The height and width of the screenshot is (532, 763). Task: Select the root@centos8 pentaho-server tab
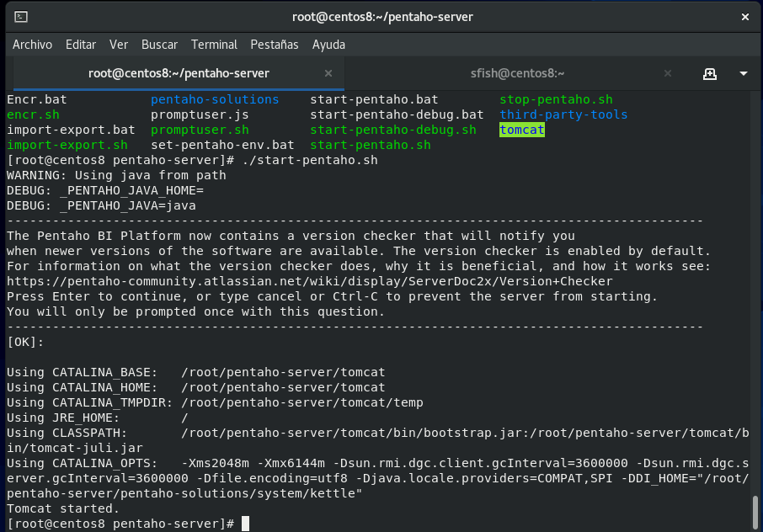pyautogui.click(x=179, y=73)
